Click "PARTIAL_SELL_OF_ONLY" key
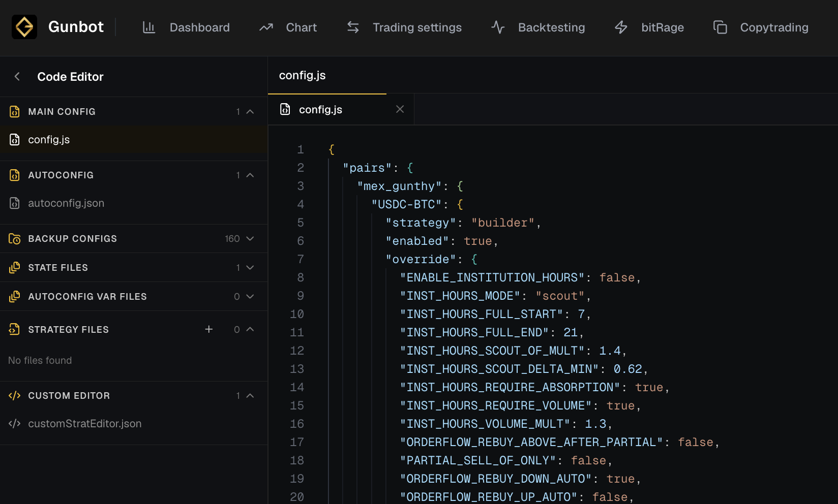This screenshot has height=504, width=838. point(478,460)
